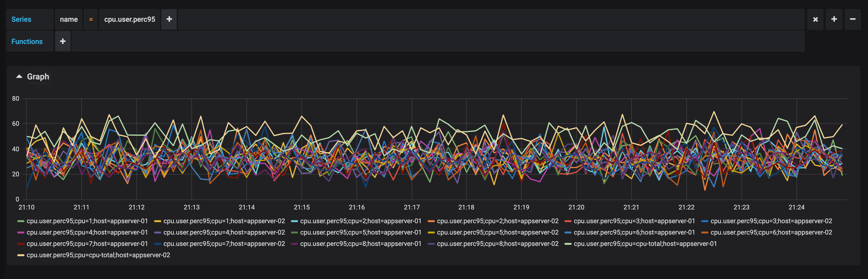
Task: Click the X icon to remove query
Action: 815,20
